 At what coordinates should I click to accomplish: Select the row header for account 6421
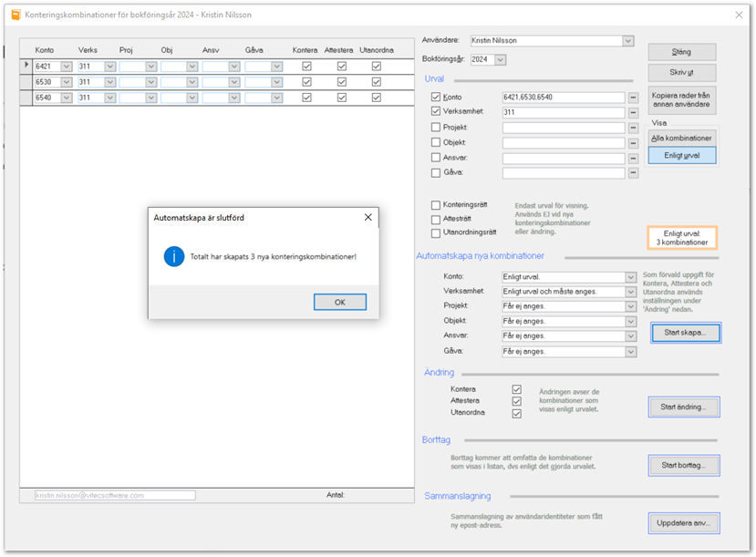click(26, 67)
